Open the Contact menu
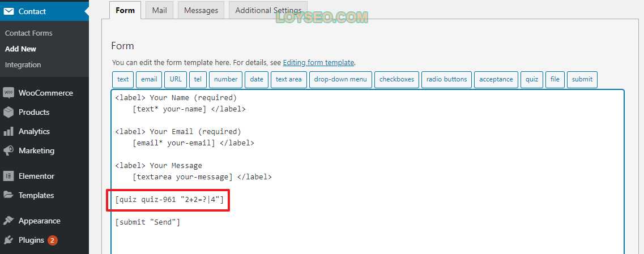644x254 pixels. 44,11
